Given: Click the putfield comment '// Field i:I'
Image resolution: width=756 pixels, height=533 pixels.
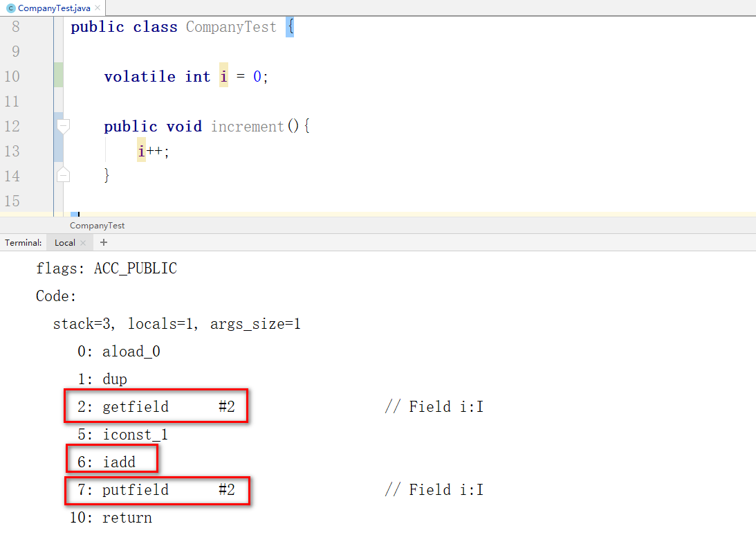Looking at the screenshot, I should point(434,490).
